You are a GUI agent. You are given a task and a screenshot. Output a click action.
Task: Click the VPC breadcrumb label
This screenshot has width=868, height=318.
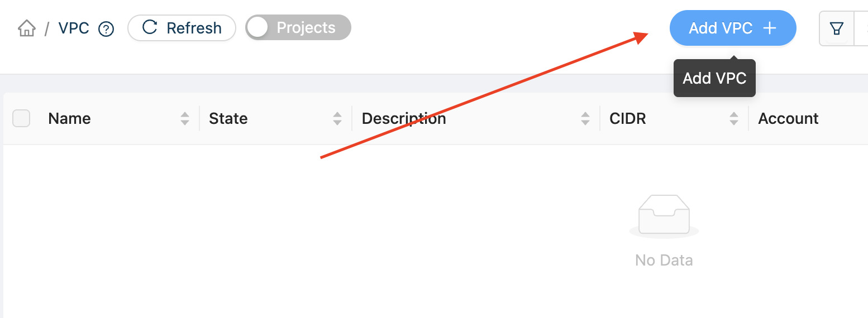coord(74,28)
